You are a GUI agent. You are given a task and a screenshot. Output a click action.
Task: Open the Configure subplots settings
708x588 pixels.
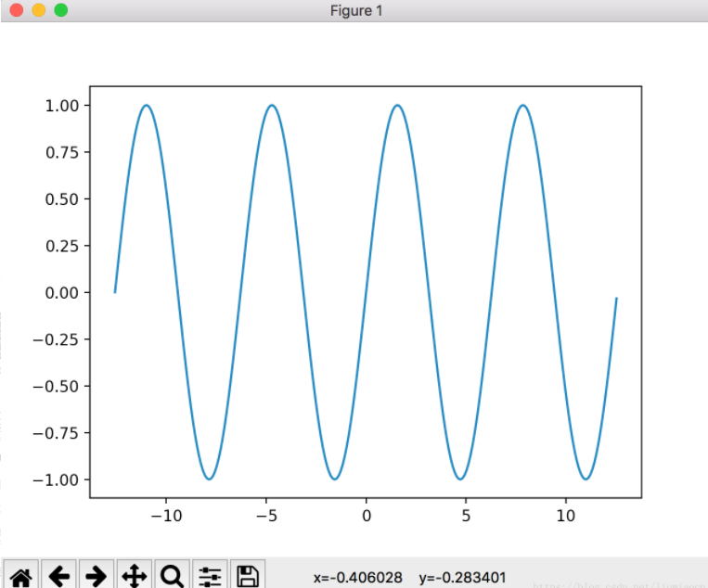point(210,576)
